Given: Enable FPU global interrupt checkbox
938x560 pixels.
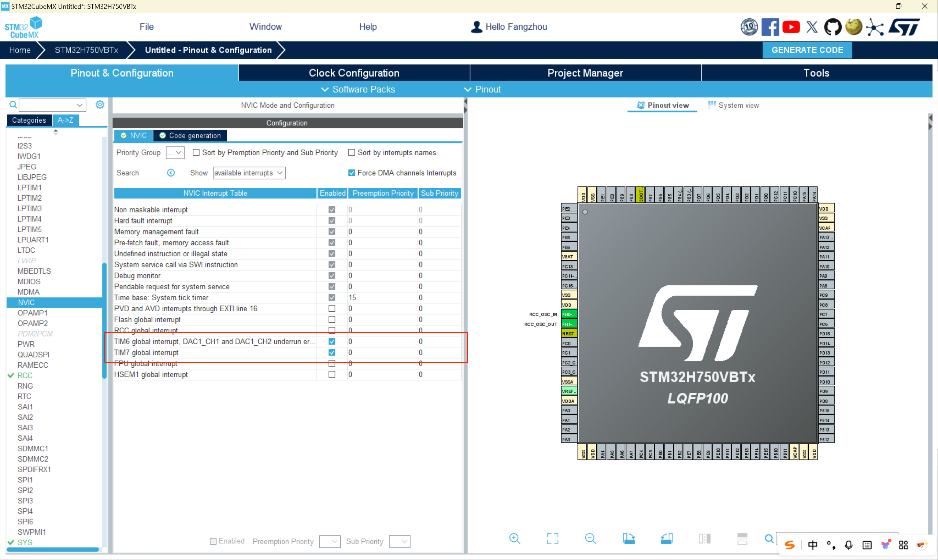Looking at the screenshot, I should click(x=332, y=363).
